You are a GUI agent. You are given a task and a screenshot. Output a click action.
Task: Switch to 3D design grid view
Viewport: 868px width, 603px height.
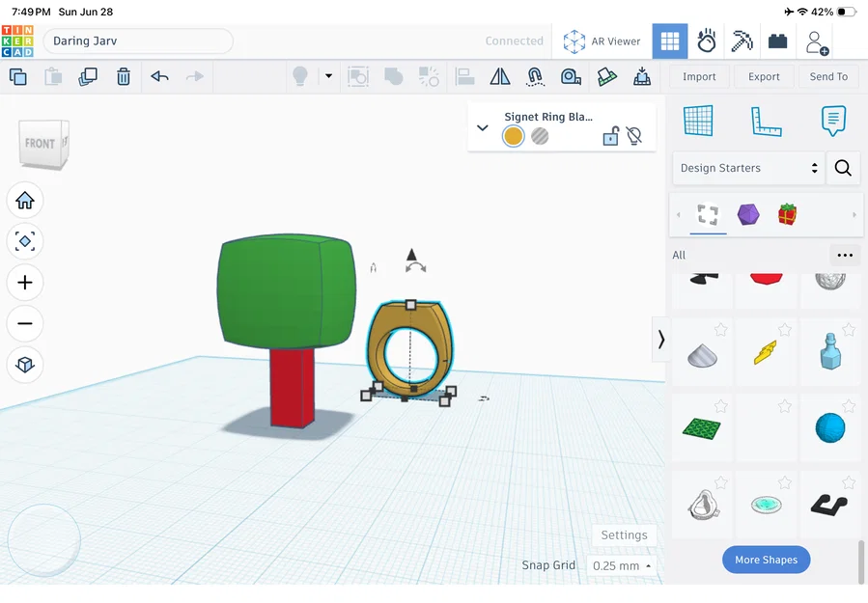click(670, 41)
